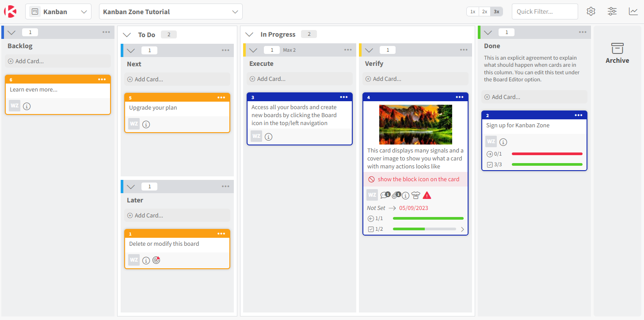Collapse the Verify column
Screen dimensions: 644x320
tap(369, 50)
